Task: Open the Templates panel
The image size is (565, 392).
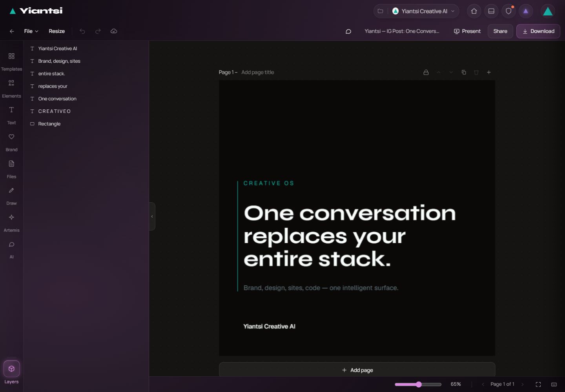Action: pos(11,61)
